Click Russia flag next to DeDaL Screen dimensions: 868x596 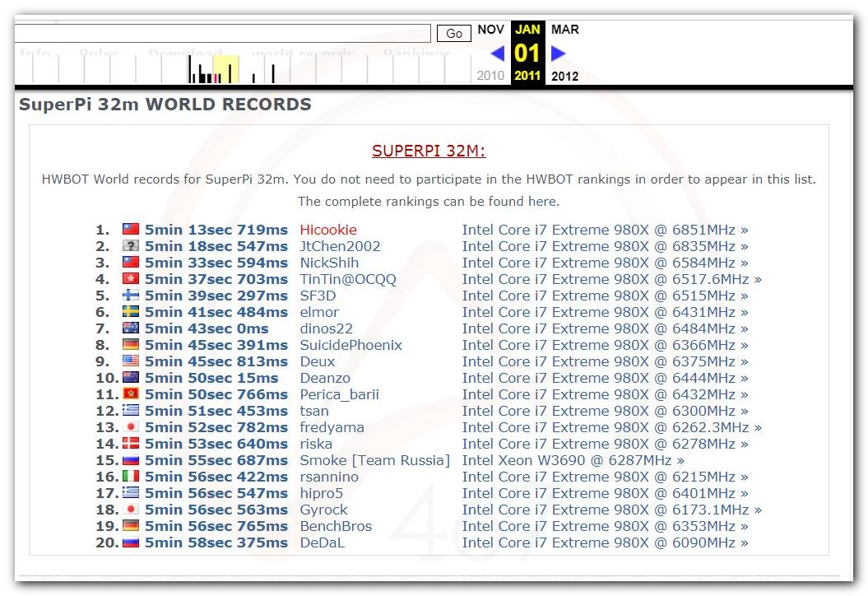(x=131, y=542)
